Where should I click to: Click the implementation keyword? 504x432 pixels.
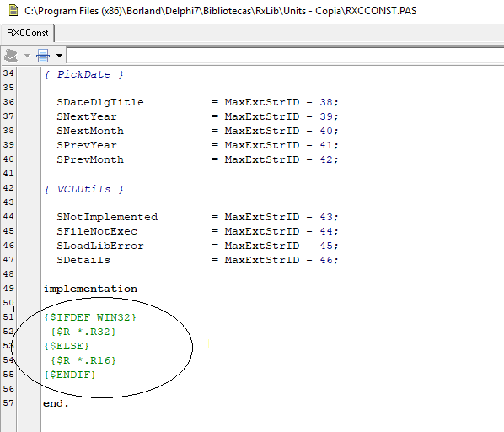tap(90, 289)
